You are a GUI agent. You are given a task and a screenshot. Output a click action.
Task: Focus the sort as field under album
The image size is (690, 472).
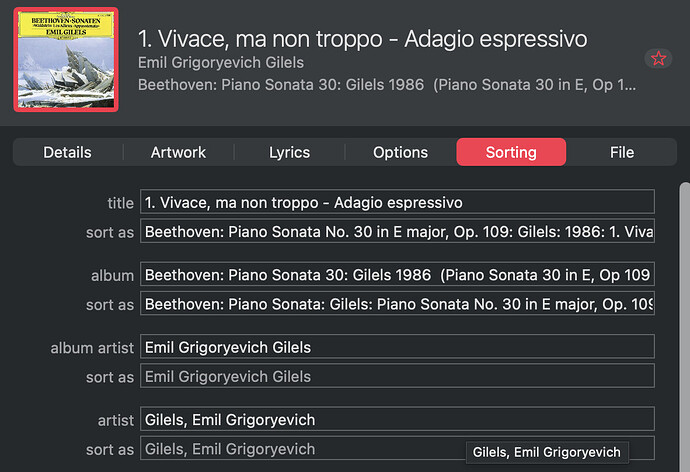(397, 304)
